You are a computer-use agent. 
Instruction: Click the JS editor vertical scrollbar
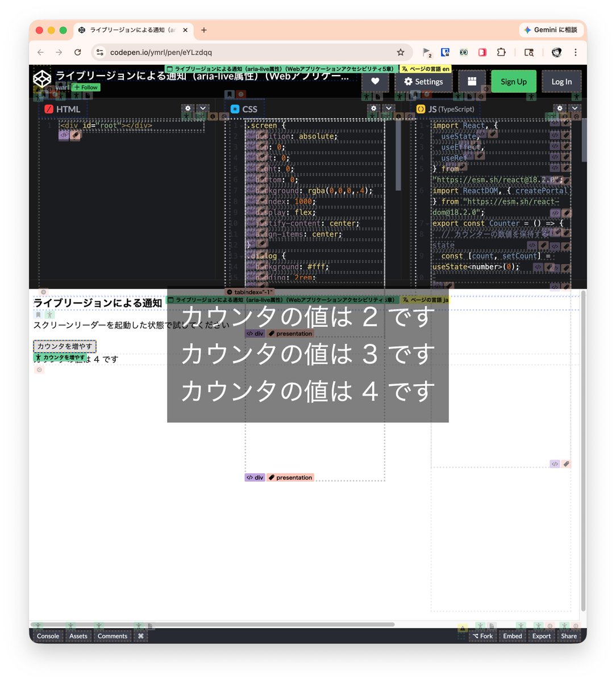(x=584, y=139)
